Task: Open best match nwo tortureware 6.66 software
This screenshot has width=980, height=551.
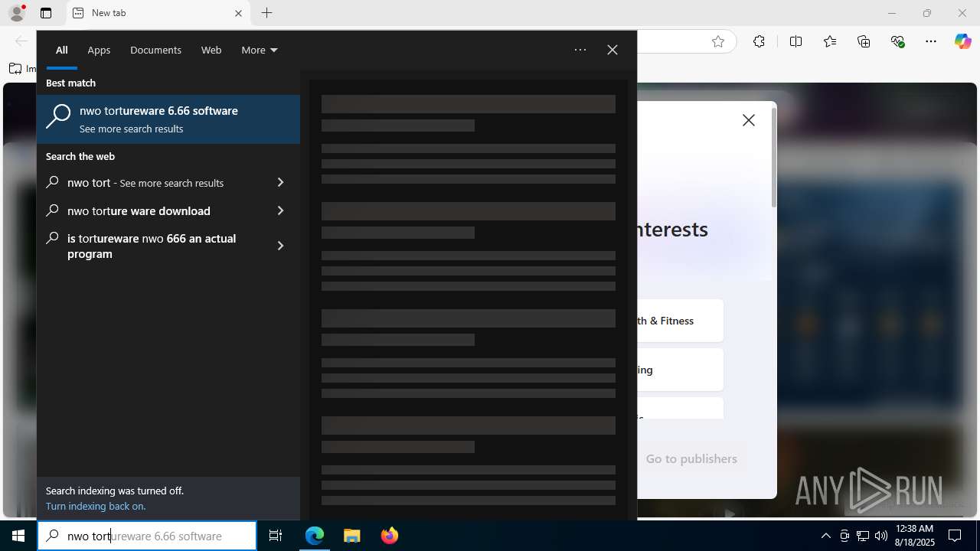Action: point(168,119)
